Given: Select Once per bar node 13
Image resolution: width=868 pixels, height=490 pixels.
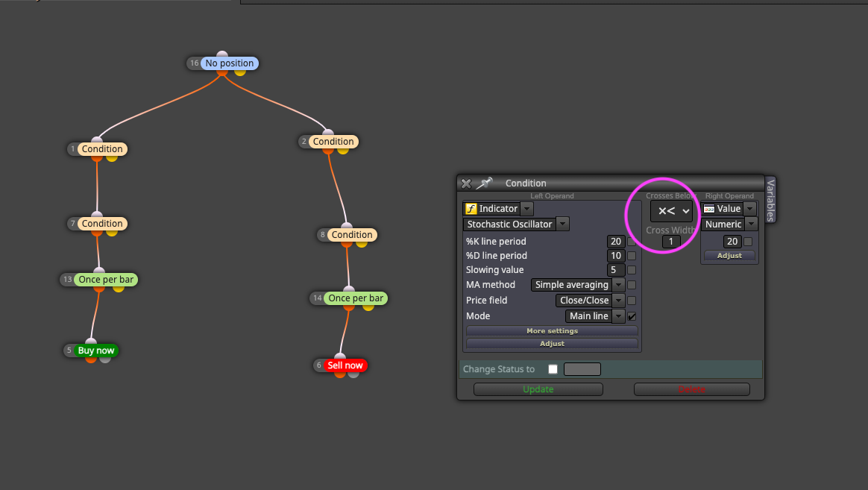Looking at the screenshot, I should 106,280.
